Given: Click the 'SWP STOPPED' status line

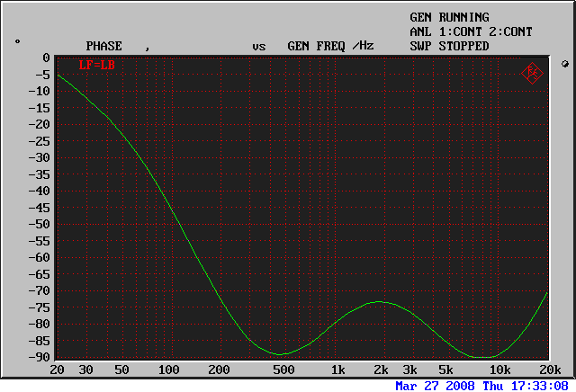Looking at the screenshot, I should coord(449,46).
